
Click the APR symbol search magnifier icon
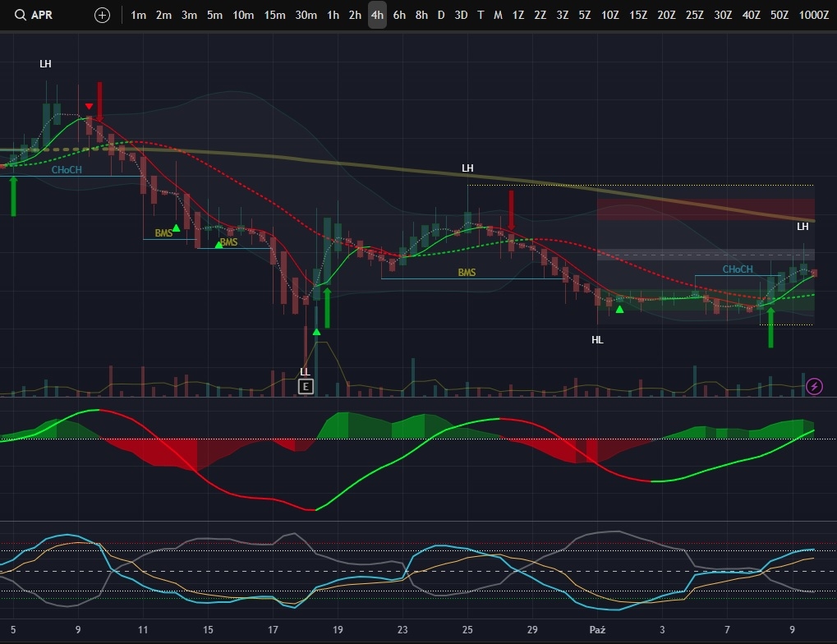pyautogui.click(x=20, y=15)
